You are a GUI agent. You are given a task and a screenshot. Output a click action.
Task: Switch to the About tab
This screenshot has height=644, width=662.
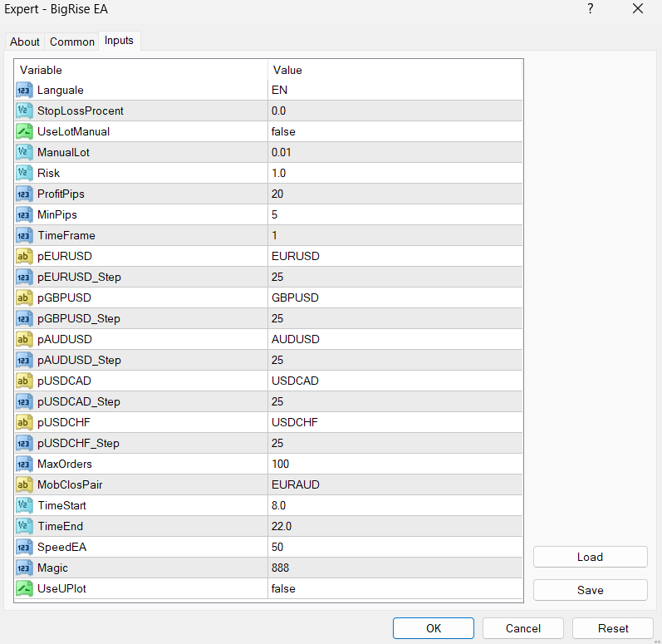[25, 42]
